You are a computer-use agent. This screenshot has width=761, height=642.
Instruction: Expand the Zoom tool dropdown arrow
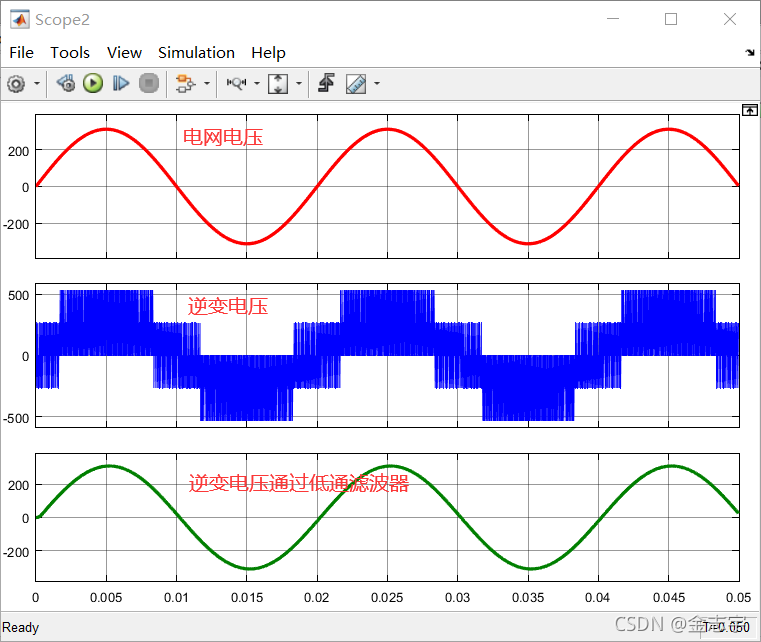257,83
